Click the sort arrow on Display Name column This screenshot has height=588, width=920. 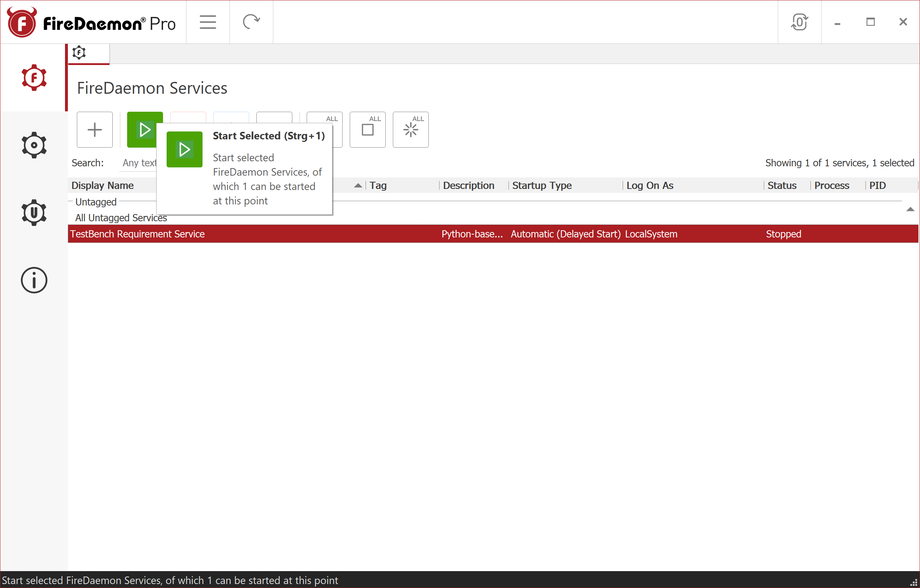pos(358,185)
